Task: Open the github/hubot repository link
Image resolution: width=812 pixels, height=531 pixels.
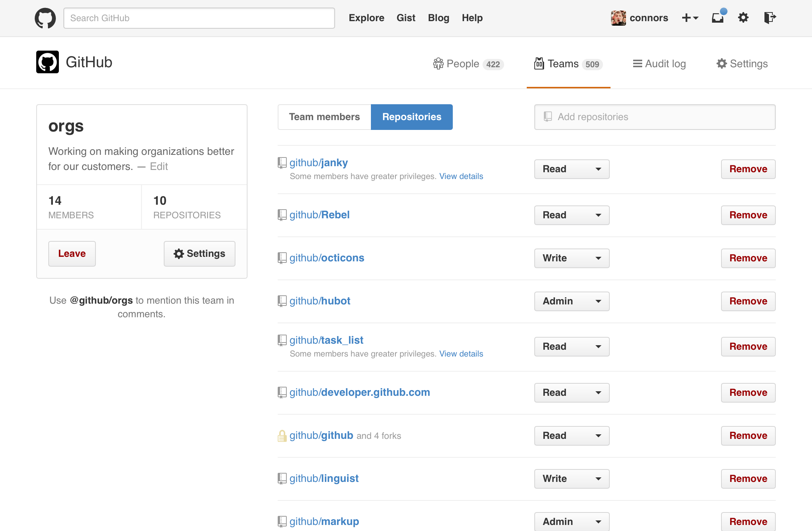Action: 320,301
